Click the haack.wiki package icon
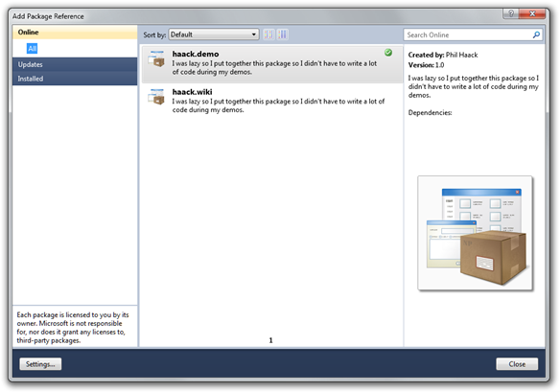This screenshot has width=560, height=392. coord(156,97)
